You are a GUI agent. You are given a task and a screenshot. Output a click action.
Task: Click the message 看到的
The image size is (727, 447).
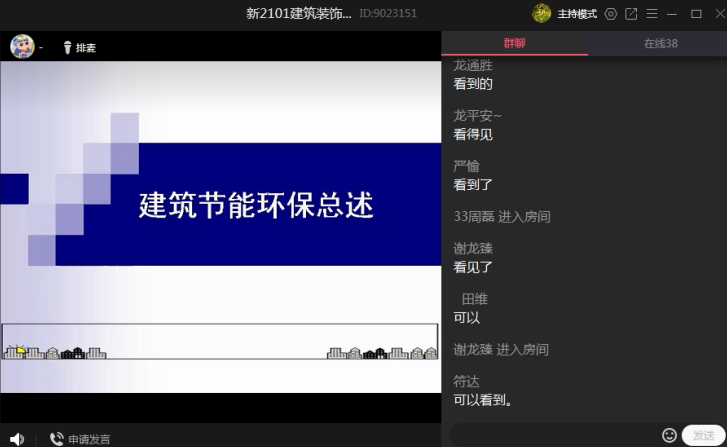tap(472, 84)
